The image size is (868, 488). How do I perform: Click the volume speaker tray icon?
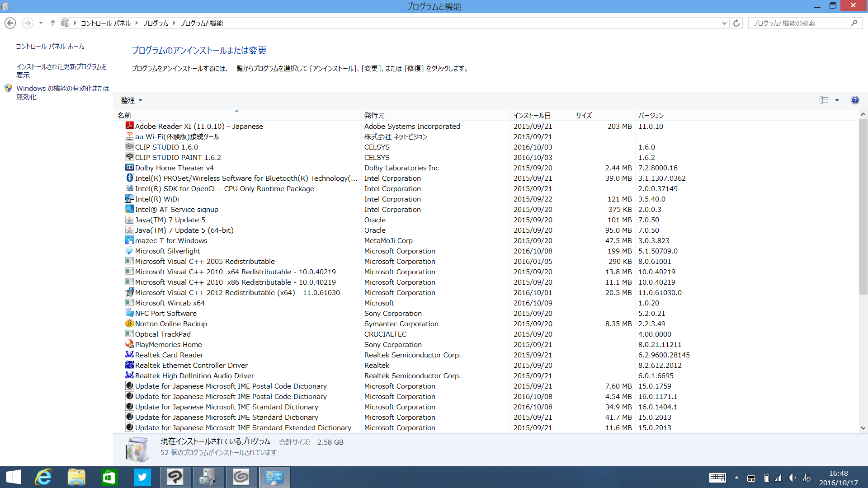point(792,478)
